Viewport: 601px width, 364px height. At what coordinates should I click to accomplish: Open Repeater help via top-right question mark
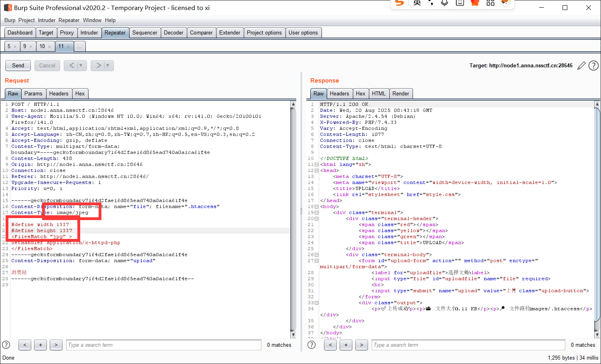593,66
